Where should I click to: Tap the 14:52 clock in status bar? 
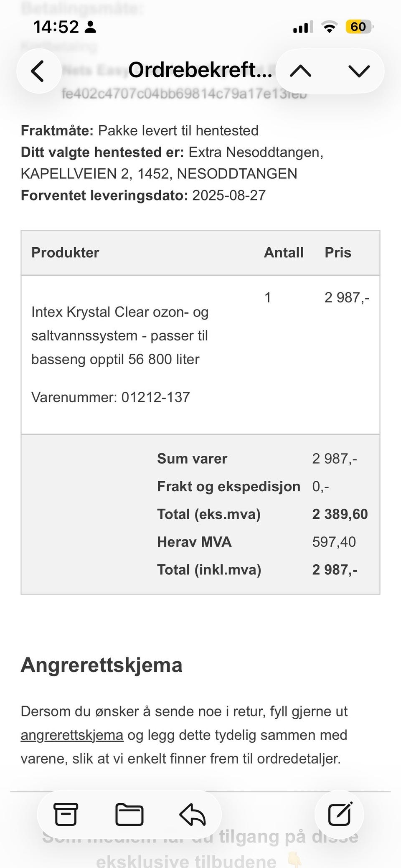56,27
